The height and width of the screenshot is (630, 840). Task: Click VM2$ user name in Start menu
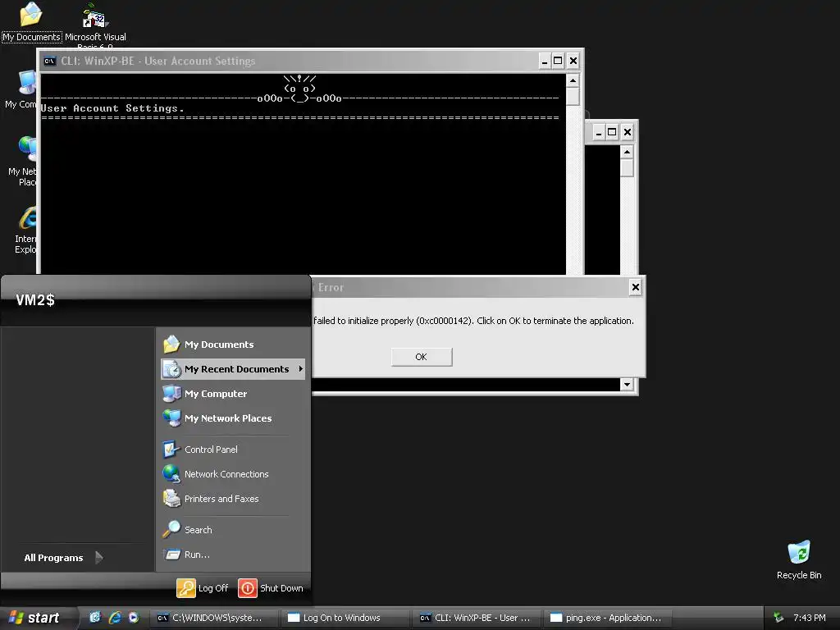coord(35,300)
